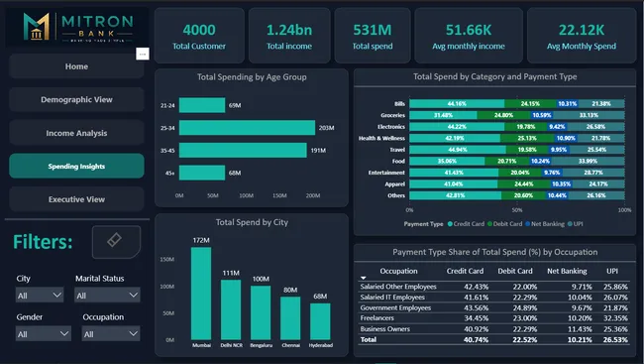Image resolution: width=644 pixels, height=364 pixels.
Task: Click the Others debit card segment 20.60%
Action: click(524, 195)
